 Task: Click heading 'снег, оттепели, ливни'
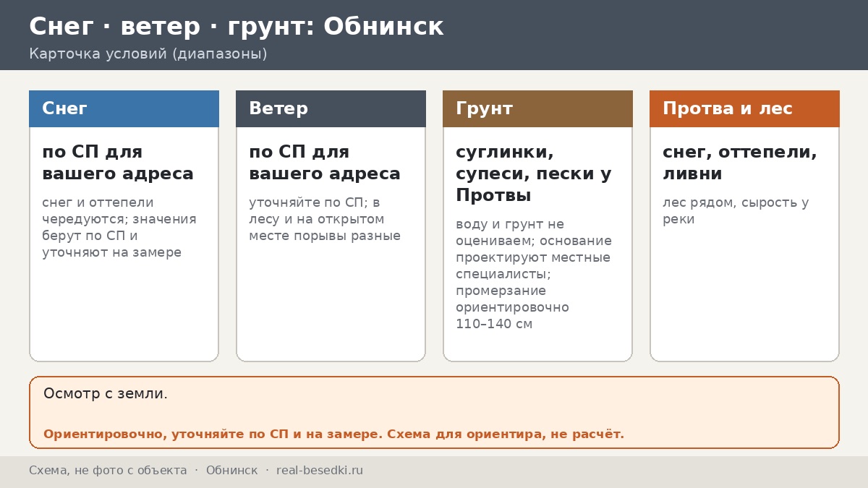click(x=740, y=163)
